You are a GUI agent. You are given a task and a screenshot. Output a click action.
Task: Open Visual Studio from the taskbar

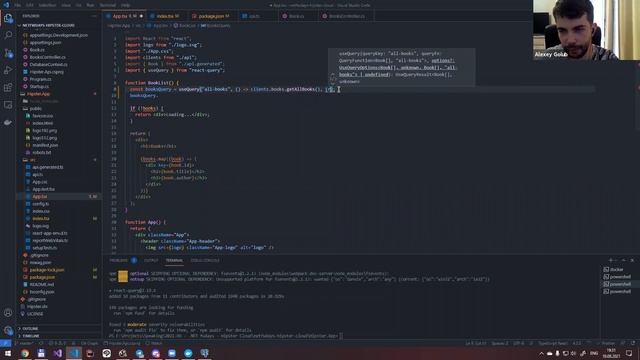click(57, 353)
